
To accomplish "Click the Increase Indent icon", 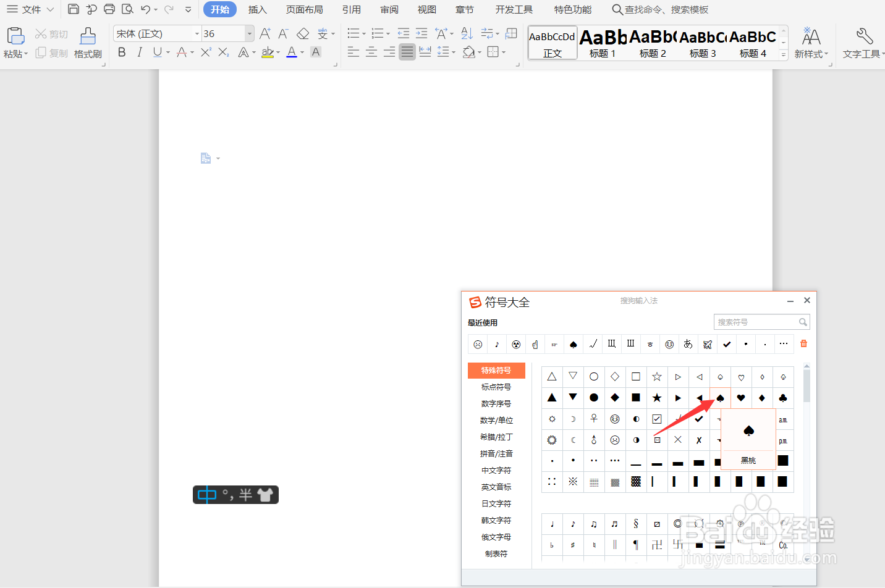I will click(421, 33).
